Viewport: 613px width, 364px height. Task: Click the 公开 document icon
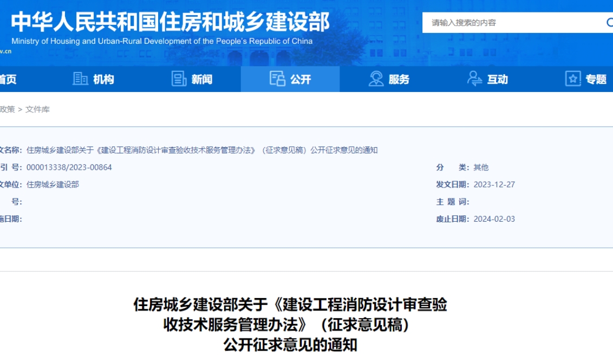click(x=278, y=79)
